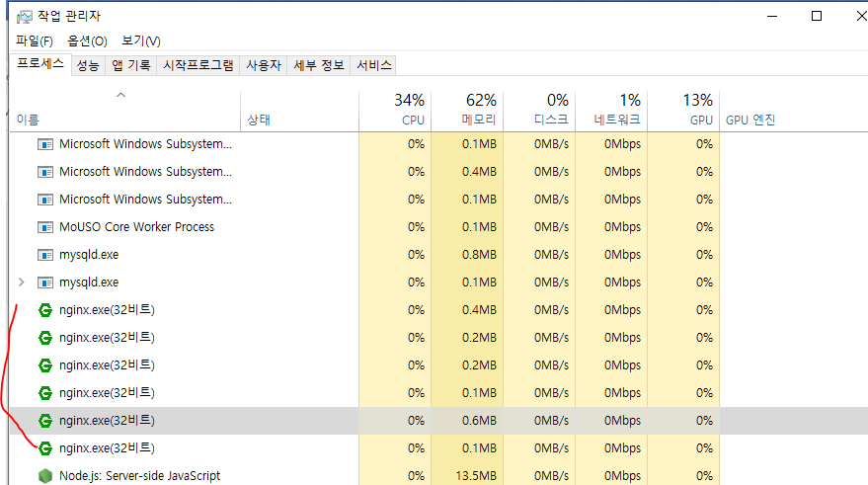Click icon of Microsoft Windows Subsystem using 0.4MB
Viewport: 868px width, 485px height.
pyautogui.click(x=44, y=172)
